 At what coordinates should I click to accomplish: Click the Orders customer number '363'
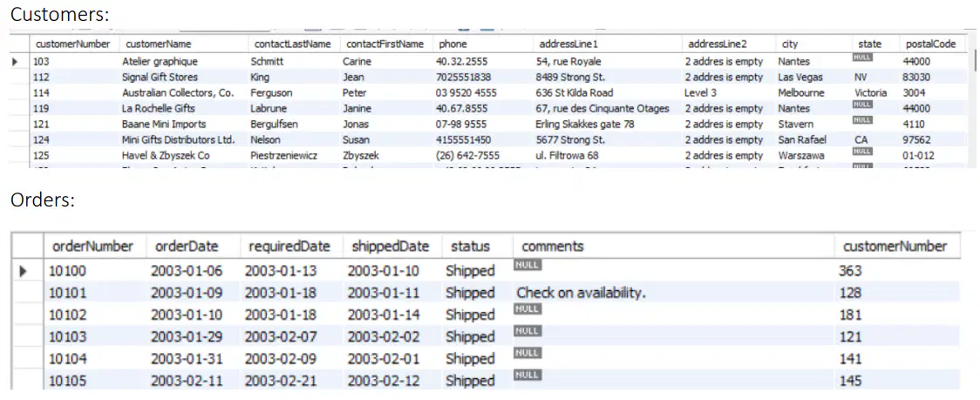coord(851,271)
